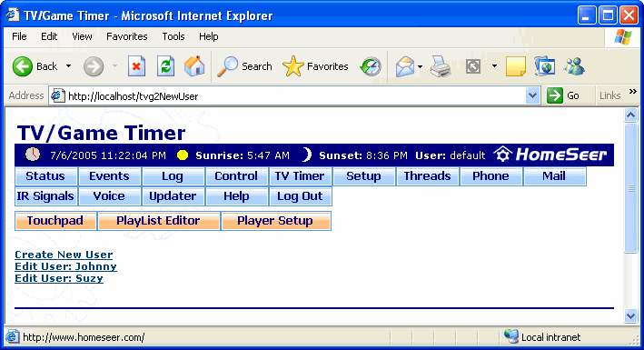Open the File menu
644x350 pixels.
click(x=19, y=36)
